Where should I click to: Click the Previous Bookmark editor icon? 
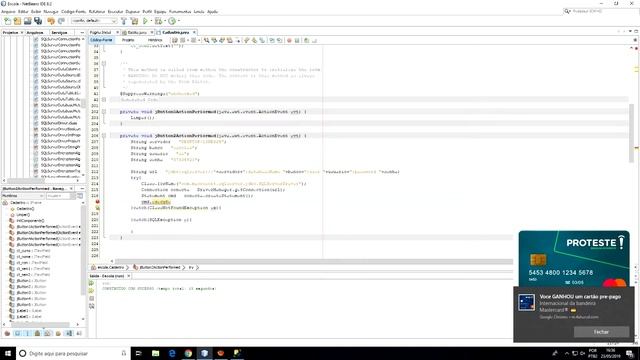[x=247, y=40]
